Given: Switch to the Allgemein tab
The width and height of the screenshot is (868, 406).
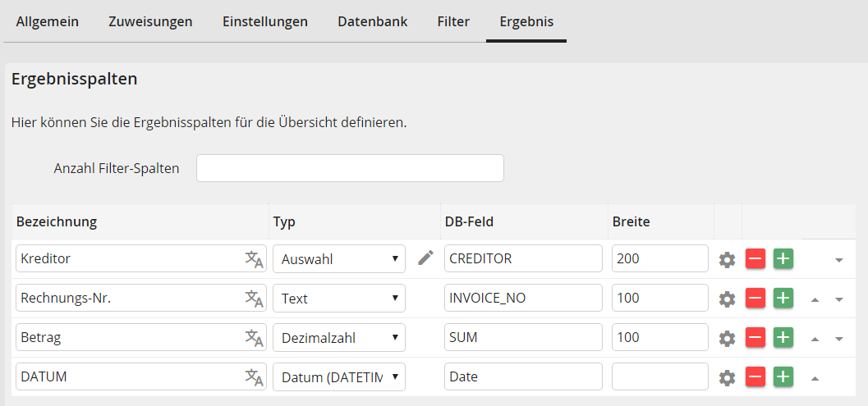Looking at the screenshot, I should pos(48,21).
